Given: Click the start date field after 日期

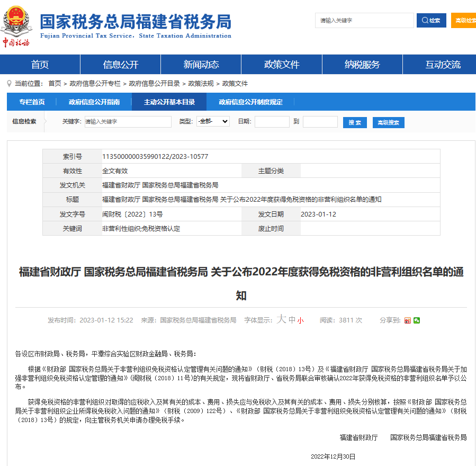Looking at the screenshot, I should [x=272, y=122].
